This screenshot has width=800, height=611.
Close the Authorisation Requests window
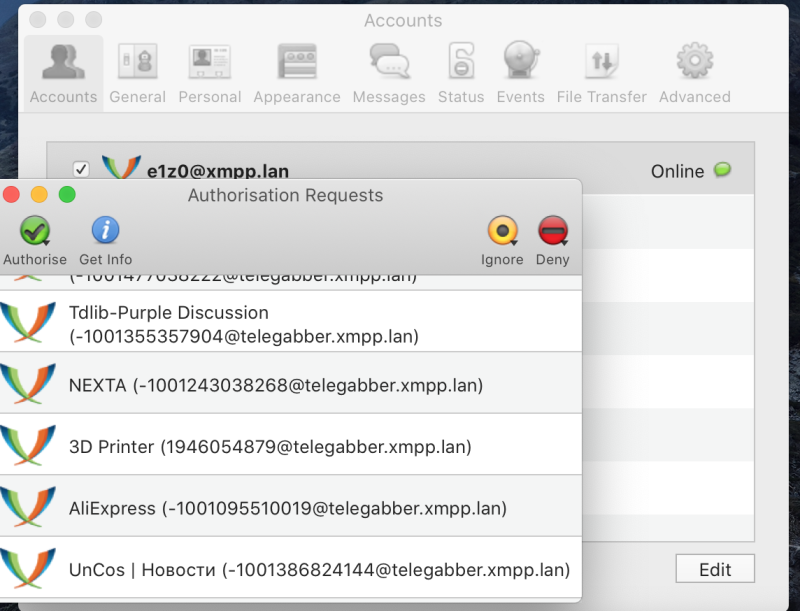coord(11,194)
